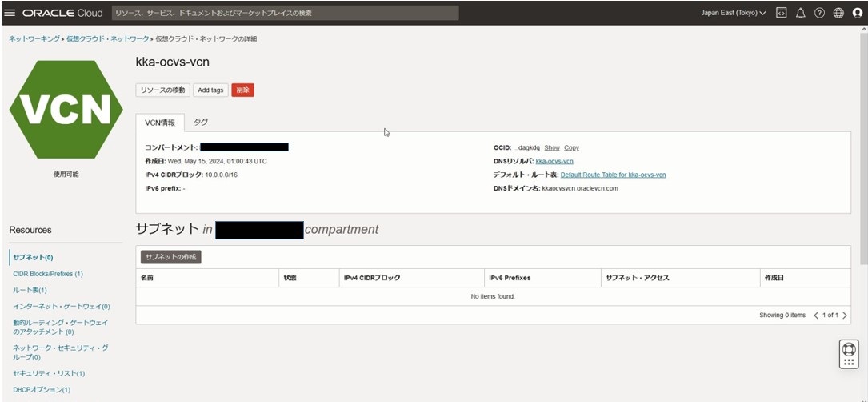Click the Add tags button
This screenshot has width=868, height=402.
tap(210, 90)
